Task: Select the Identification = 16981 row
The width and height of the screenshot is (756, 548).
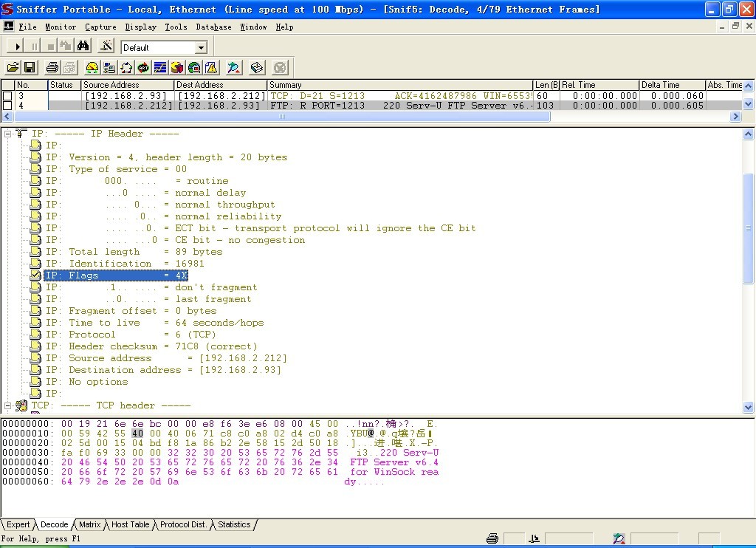Action: pyautogui.click(x=125, y=264)
